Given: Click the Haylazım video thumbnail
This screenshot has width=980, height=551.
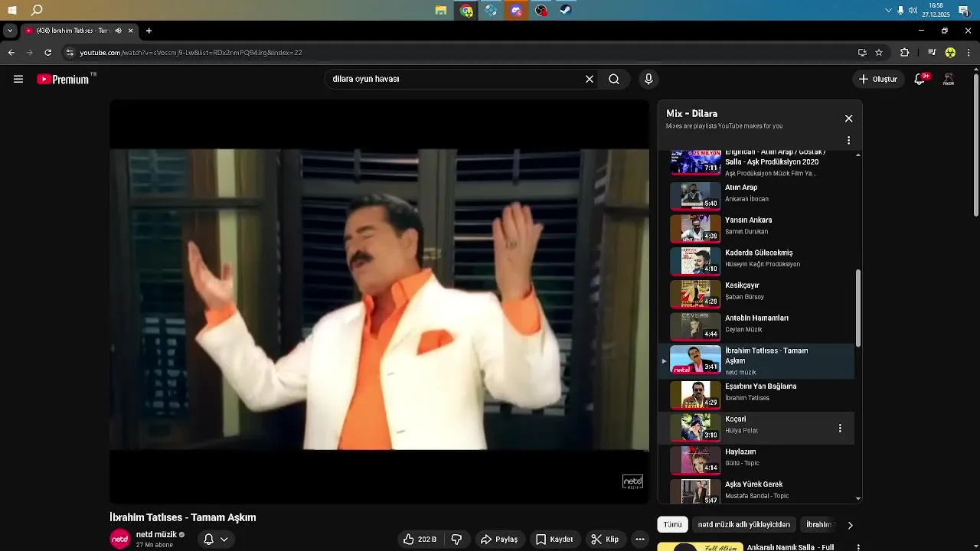Looking at the screenshot, I should click(695, 460).
